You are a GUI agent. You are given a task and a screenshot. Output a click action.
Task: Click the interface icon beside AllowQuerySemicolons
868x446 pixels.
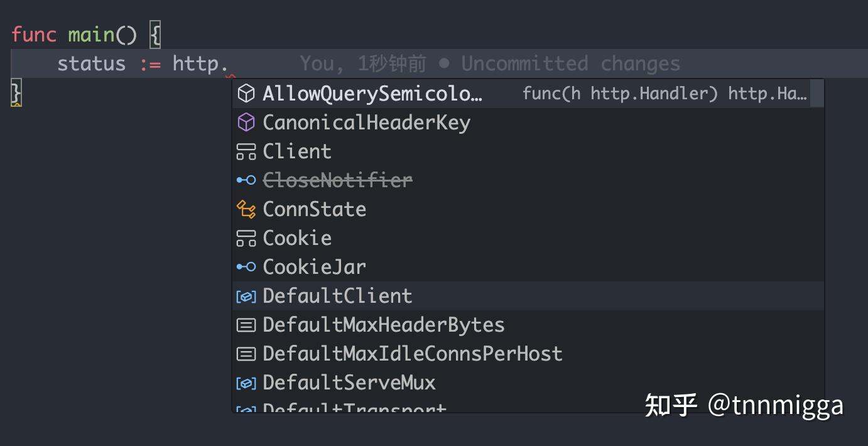pyautogui.click(x=246, y=93)
